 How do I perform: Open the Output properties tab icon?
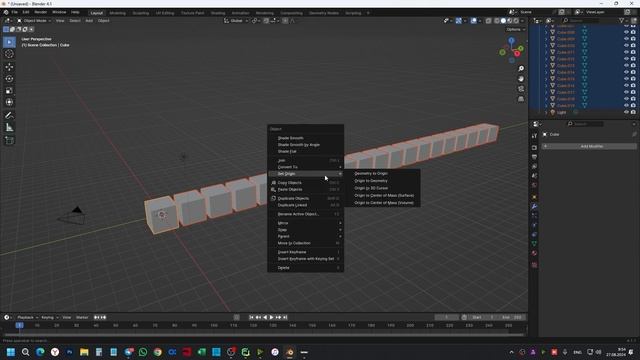[534, 157]
